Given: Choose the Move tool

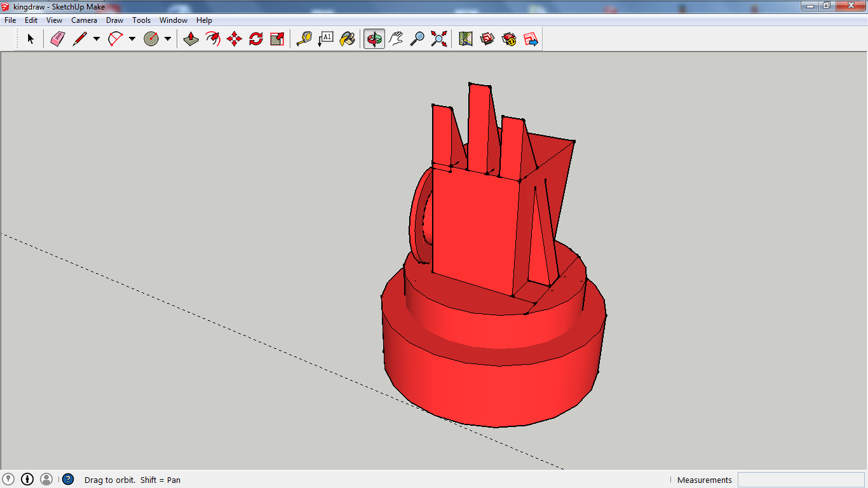Looking at the screenshot, I should click(x=234, y=39).
